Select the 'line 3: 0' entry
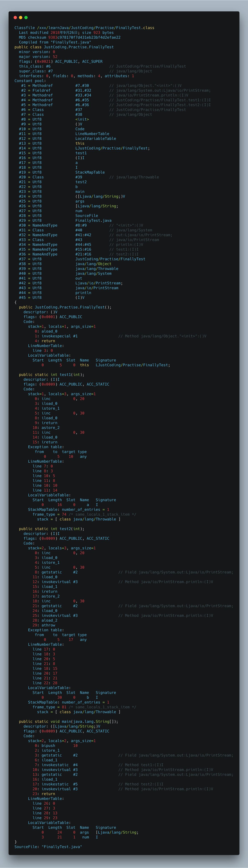The width and height of the screenshot is (248, 868). point(42,351)
